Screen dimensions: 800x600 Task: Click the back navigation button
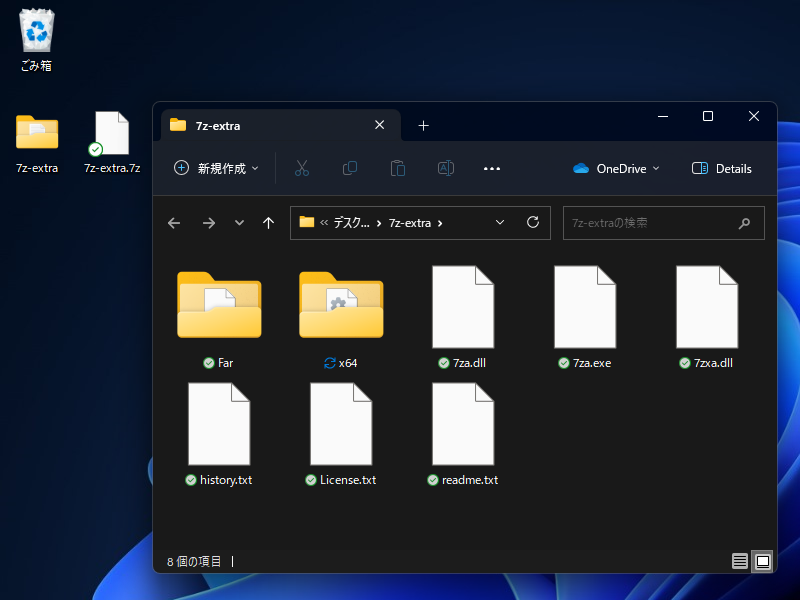click(174, 222)
